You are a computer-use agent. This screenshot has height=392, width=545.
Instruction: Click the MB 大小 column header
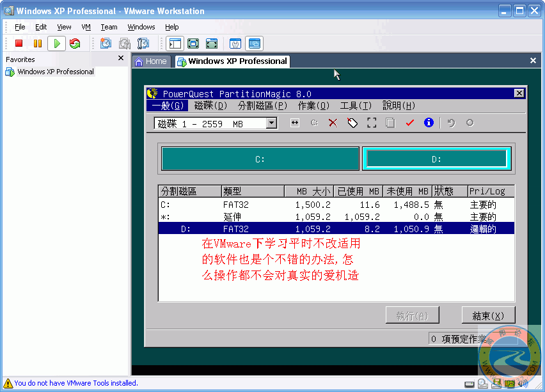coord(309,191)
